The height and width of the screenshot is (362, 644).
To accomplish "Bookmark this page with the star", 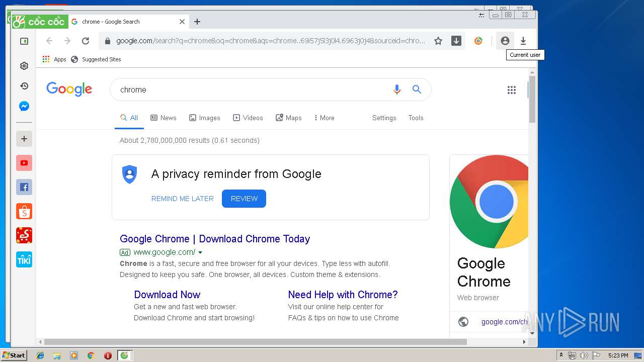I will 438,41.
